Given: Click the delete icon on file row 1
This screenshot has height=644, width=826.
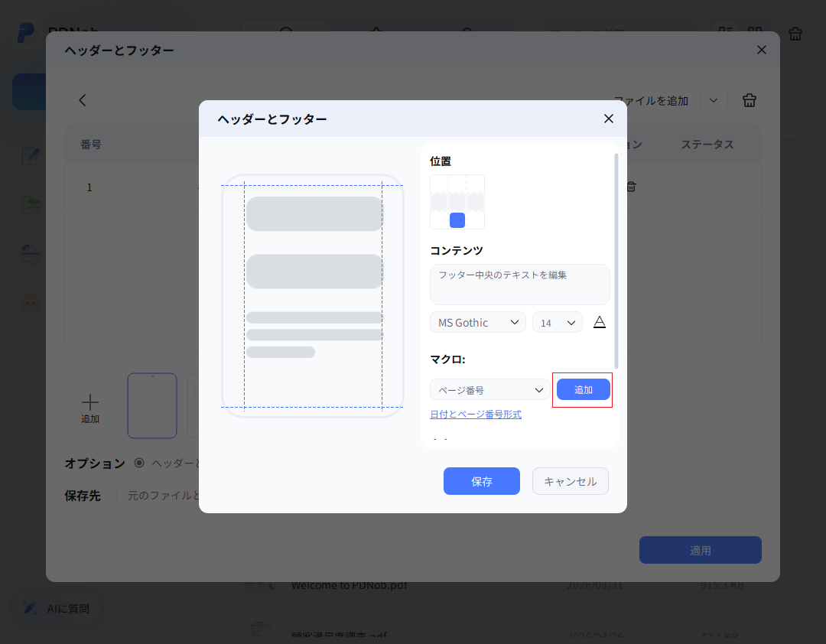Looking at the screenshot, I should click(x=630, y=186).
